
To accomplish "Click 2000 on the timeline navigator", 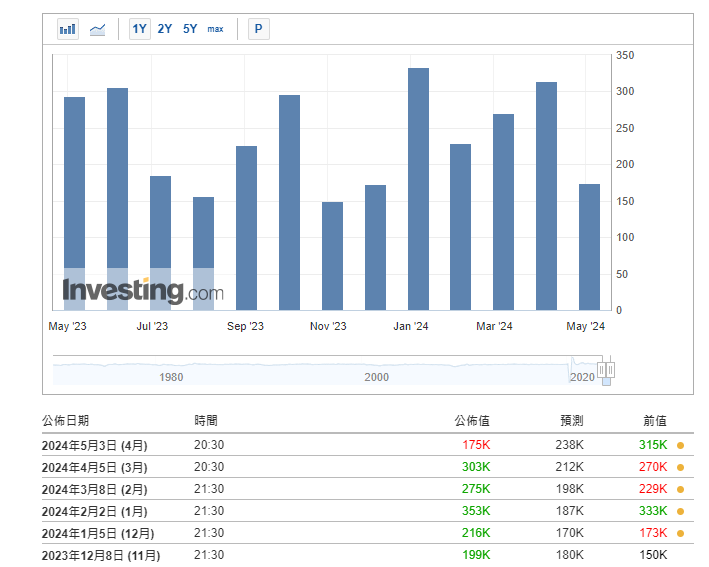I will click(x=376, y=377).
